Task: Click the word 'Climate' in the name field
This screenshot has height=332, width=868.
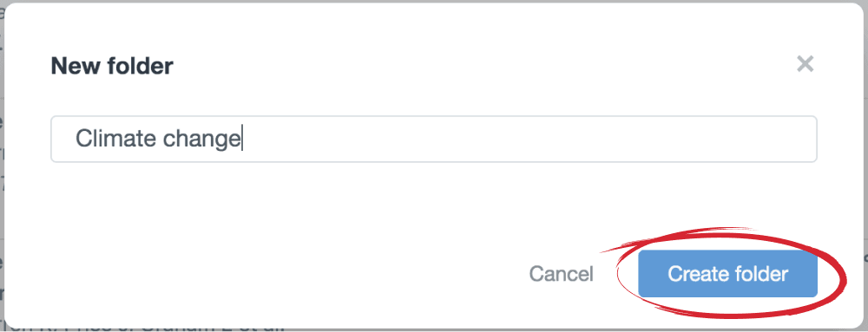Action: (116, 138)
